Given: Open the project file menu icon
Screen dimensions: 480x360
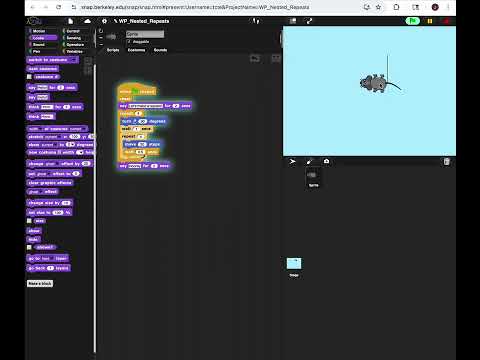Looking at the screenshot, I should click(x=71, y=21).
